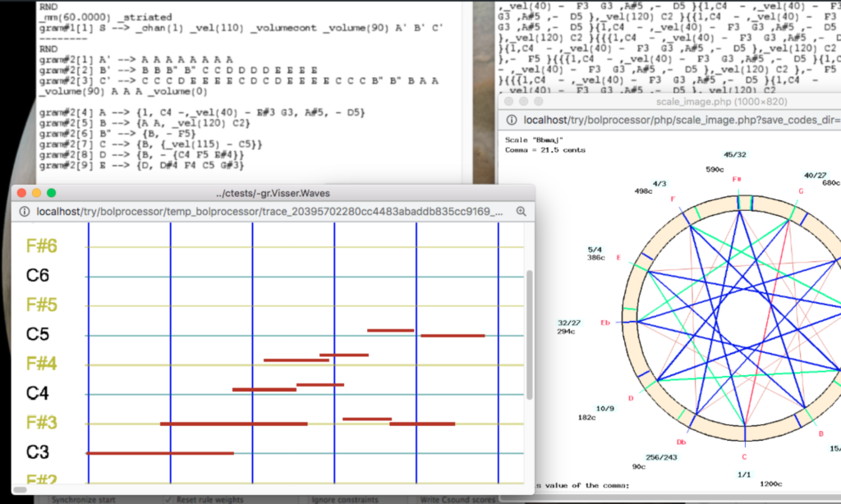Click the magnifier zoom icon in the trace address bar
Viewport: 841px width, 504px height.
(x=521, y=211)
